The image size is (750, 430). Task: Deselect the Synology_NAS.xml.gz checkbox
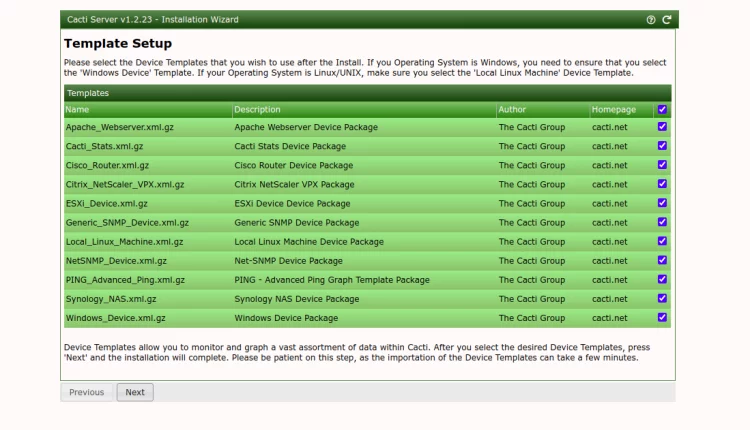tap(662, 298)
